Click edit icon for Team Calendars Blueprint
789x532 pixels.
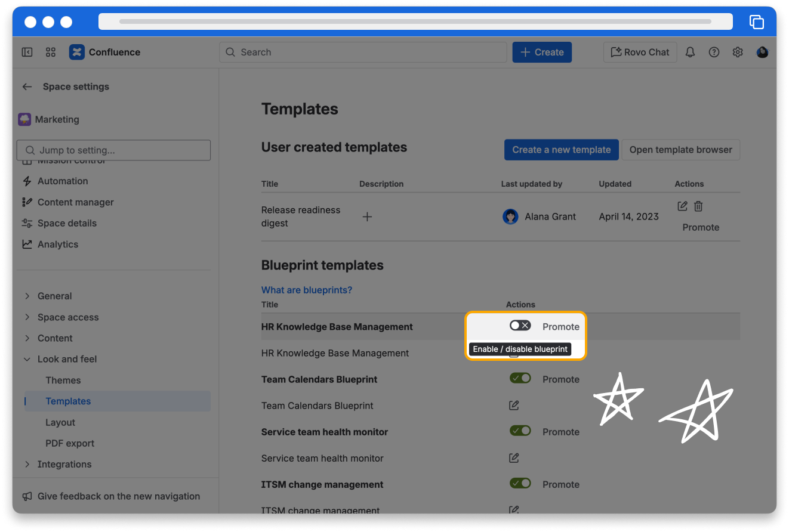[x=514, y=406]
